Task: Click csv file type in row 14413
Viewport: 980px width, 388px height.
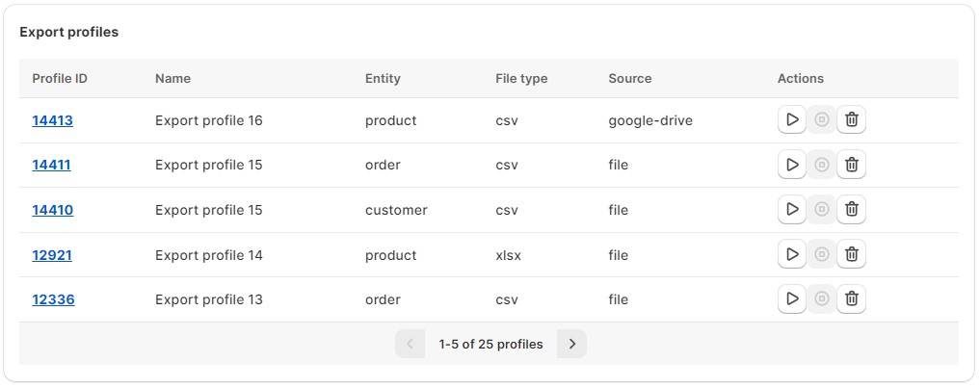Action: (x=507, y=120)
